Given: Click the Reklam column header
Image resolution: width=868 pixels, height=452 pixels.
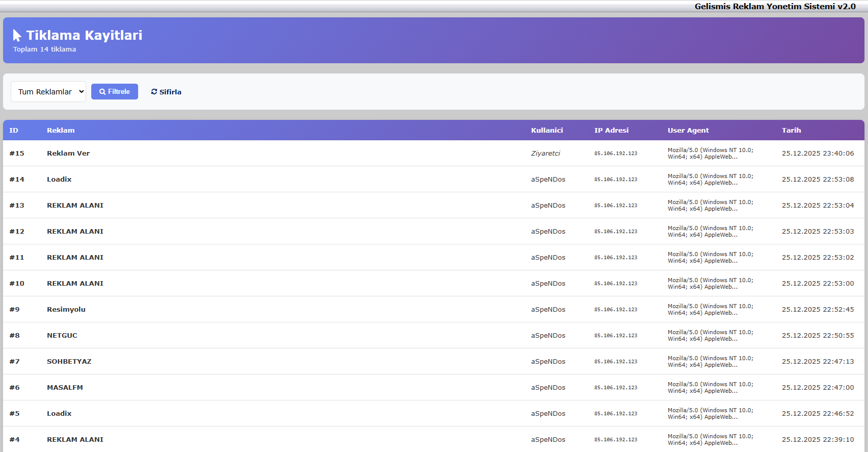Looking at the screenshot, I should [61, 131].
